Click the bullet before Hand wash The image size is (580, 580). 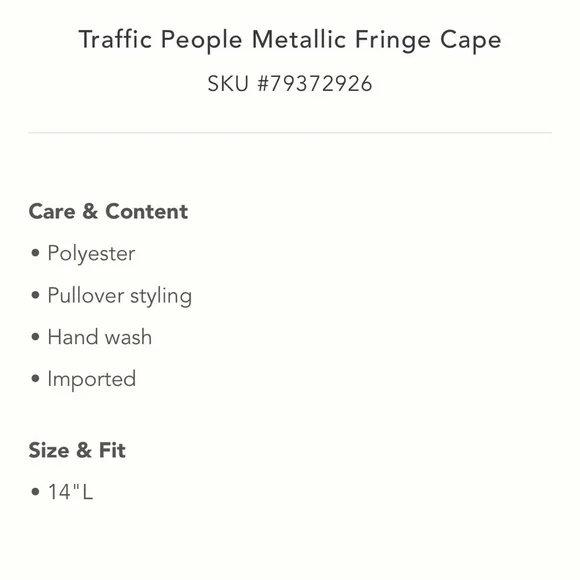(x=36, y=337)
